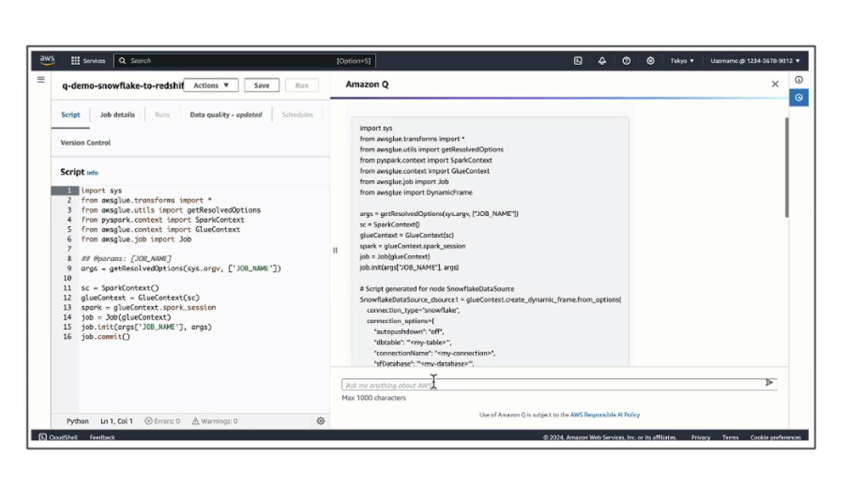845x504 pixels.
Task: Open the Tokyo region selector
Action: (682, 61)
